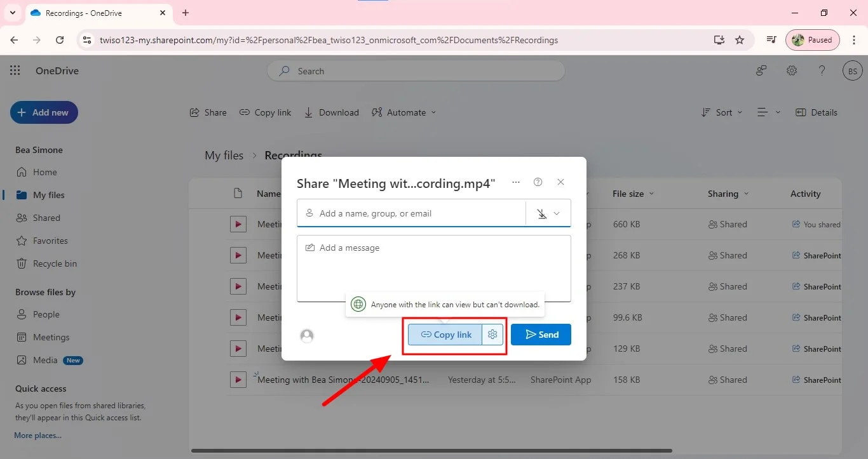This screenshot has height=459, width=868.
Task: Click Copy link in the command bar
Action: 266,112
